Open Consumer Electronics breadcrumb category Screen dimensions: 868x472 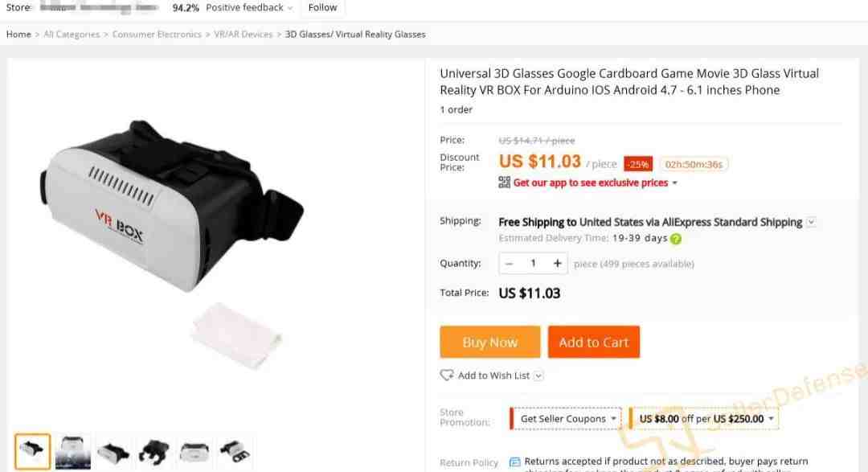(x=157, y=35)
